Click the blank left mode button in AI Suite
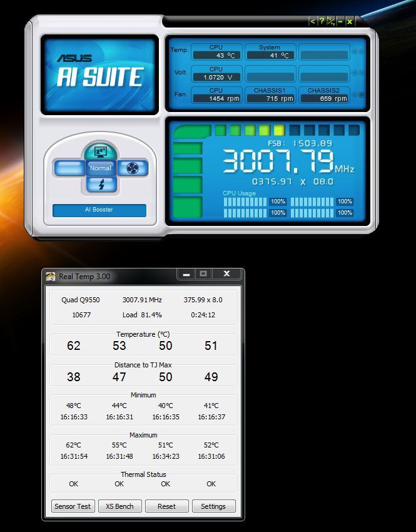 69,168
